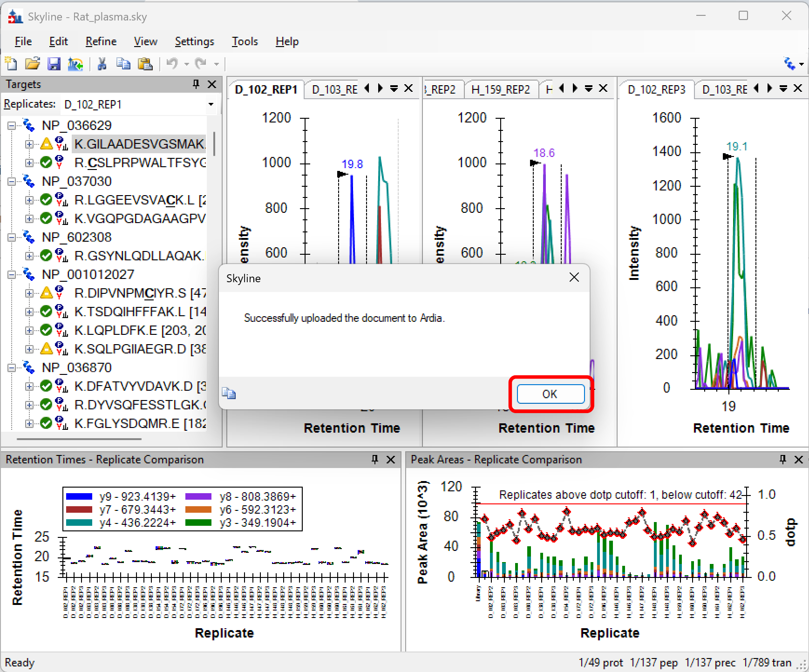809x672 pixels.
Task: Select peptide R.DIPVNPMCIYR.S in tree
Action: (x=140, y=293)
